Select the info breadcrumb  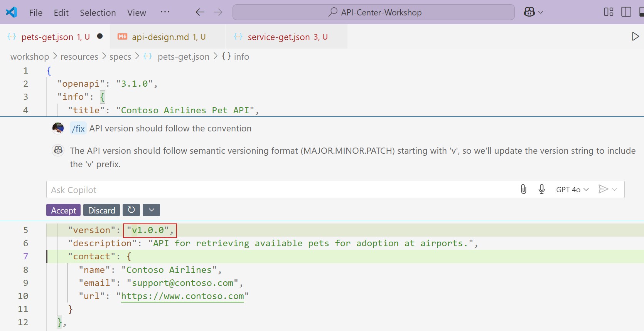point(241,57)
